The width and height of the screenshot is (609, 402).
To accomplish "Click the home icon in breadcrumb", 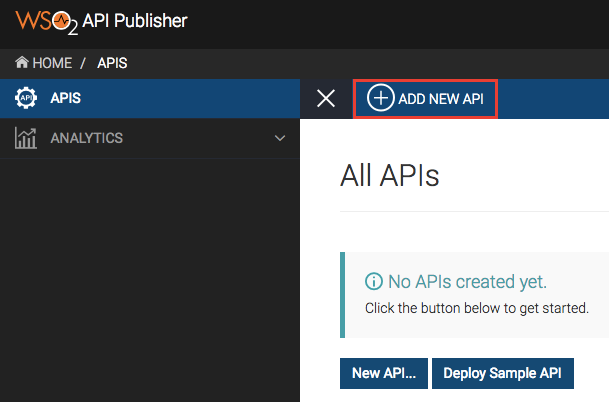I will (x=22, y=62).
